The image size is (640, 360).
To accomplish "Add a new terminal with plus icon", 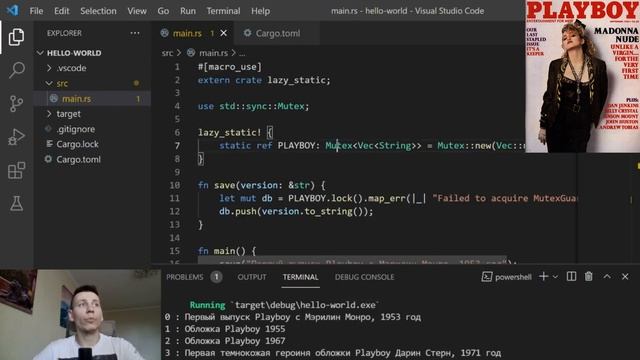I will click(x=543, y=277).
